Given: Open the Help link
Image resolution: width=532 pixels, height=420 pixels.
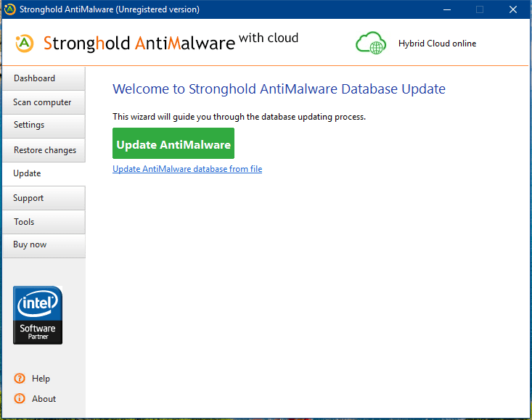Looking at the screenshot, I should (41, 379).
